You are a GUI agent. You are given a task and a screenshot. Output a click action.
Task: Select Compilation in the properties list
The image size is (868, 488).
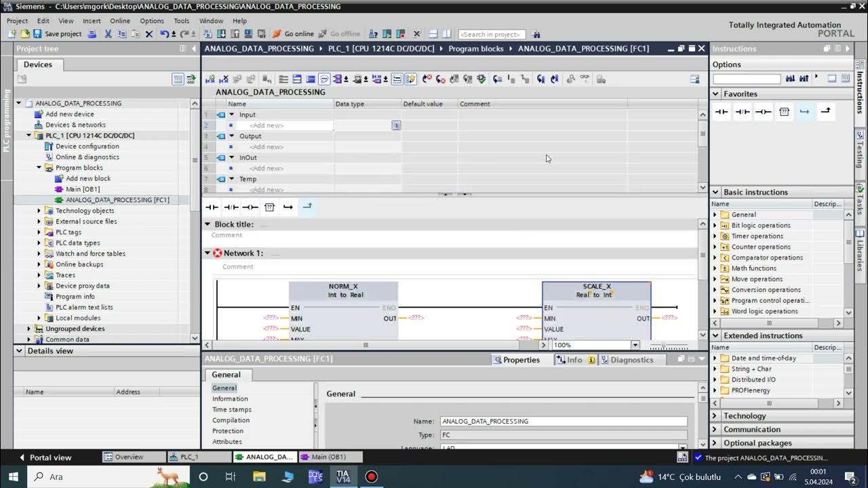point(231,420)
